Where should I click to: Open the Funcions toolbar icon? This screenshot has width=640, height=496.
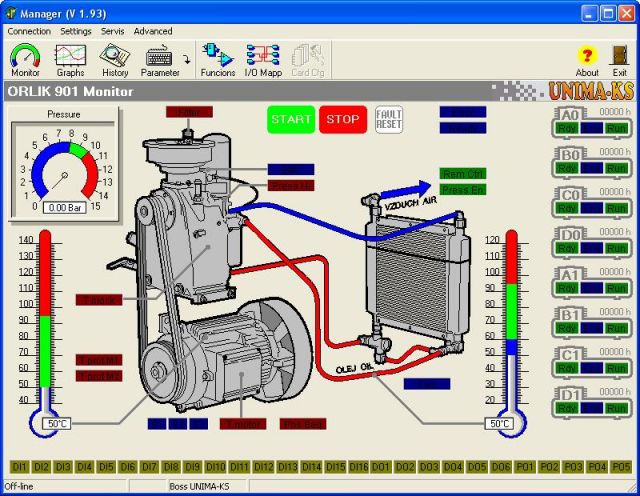[218, 60]
